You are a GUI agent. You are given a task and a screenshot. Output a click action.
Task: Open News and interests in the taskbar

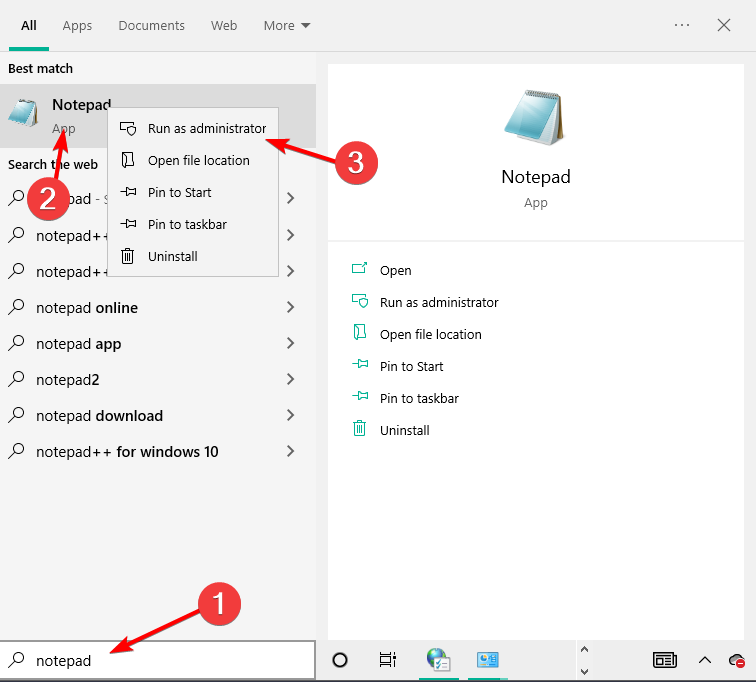[665, 660]
